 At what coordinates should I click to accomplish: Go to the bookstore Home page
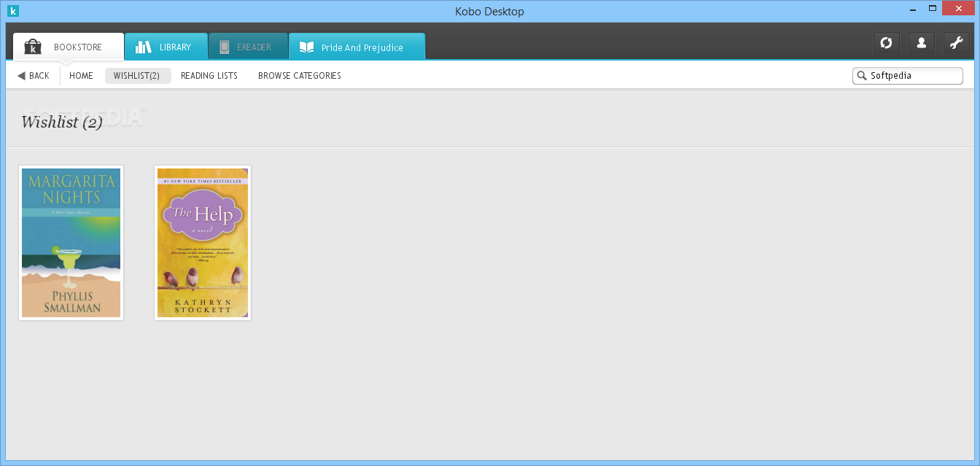[81, 75]
